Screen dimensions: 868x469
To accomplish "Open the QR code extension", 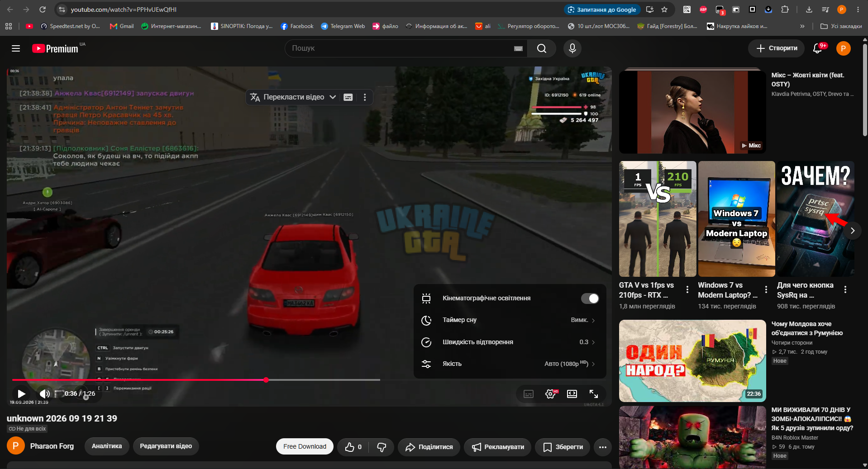I will click(687, 9).
